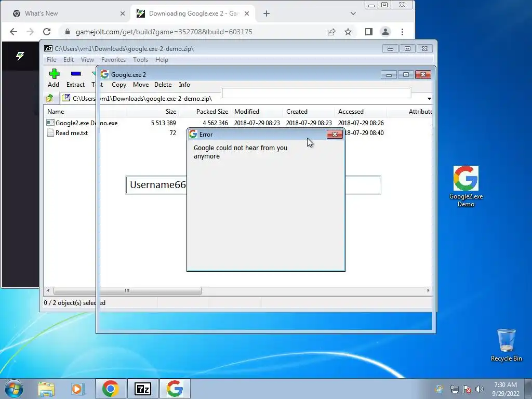
Task: Click the Move toolbar button
Action: [x=141, y=85]
